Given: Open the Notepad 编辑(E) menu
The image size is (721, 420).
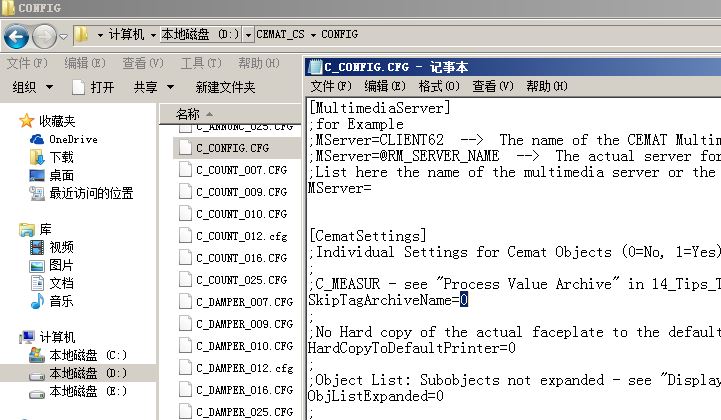Looking at the screenshot, I should coord(385,86).
